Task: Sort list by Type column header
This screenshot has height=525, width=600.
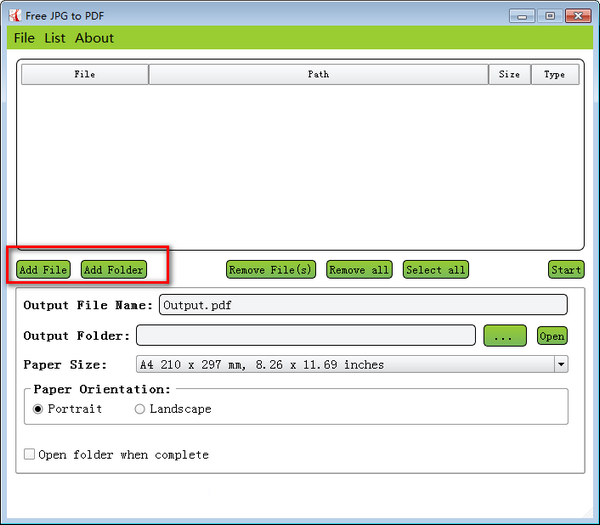Action: pos(555,74)
